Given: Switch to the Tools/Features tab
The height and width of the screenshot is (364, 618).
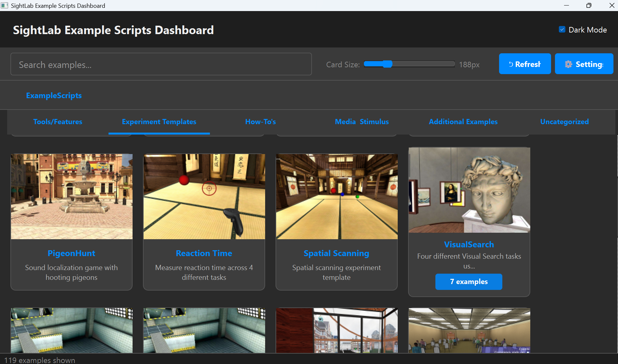Looking at the screenshot, I should click(58, 122).
